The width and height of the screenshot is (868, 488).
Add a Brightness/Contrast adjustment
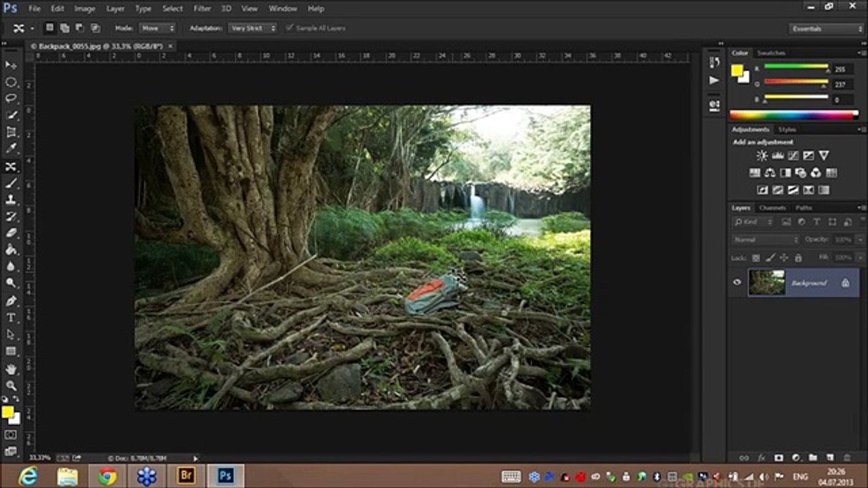click(762, 156)
